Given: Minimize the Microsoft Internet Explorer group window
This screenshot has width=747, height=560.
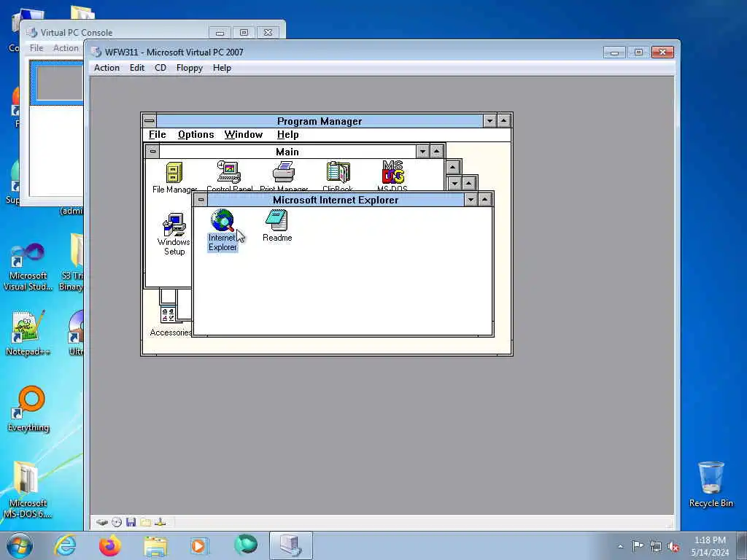Looking at the screenshot, I should click(x=471, y=200).
